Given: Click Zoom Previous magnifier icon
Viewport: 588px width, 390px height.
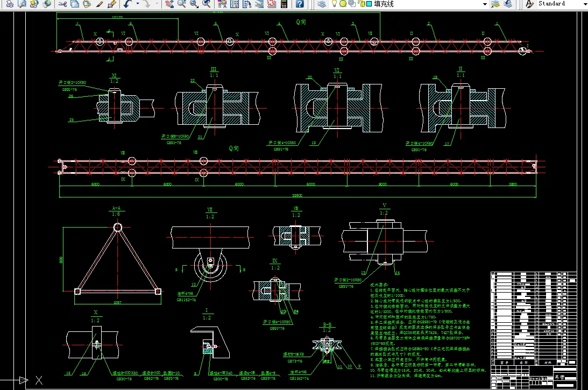Looking at the screenshot, I should coord(206,4).
